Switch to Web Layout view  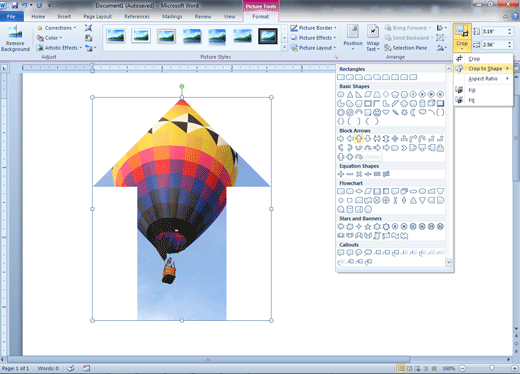pos(418,368)
